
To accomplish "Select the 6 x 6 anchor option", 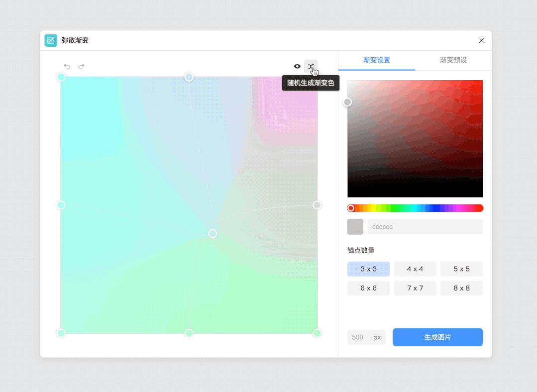I will click(368, 288).
